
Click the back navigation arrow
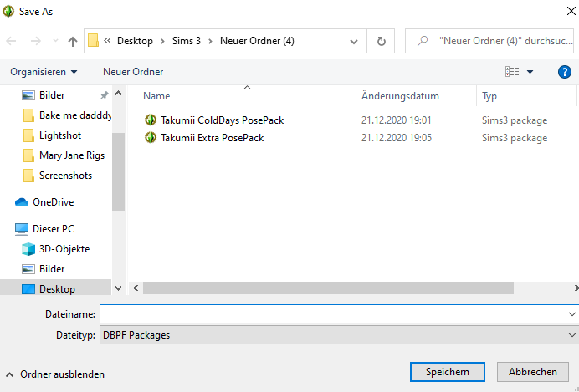pos(12,41)
